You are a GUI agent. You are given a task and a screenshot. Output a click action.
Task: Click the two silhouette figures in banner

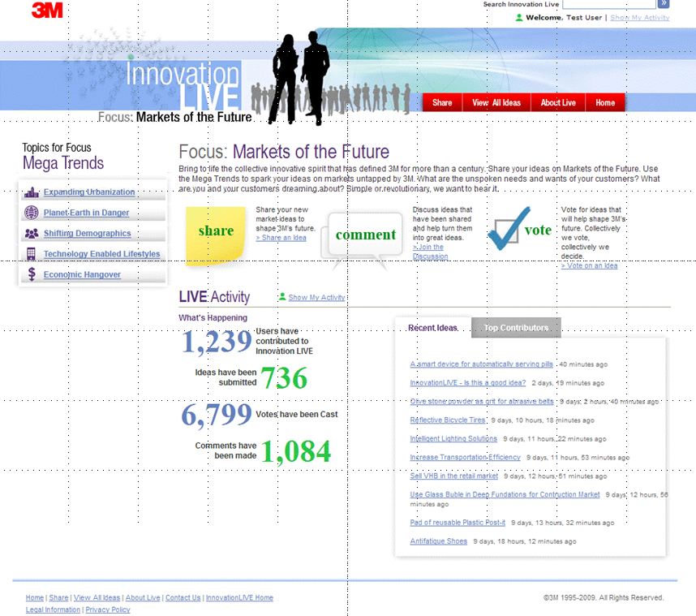[300, 79]
